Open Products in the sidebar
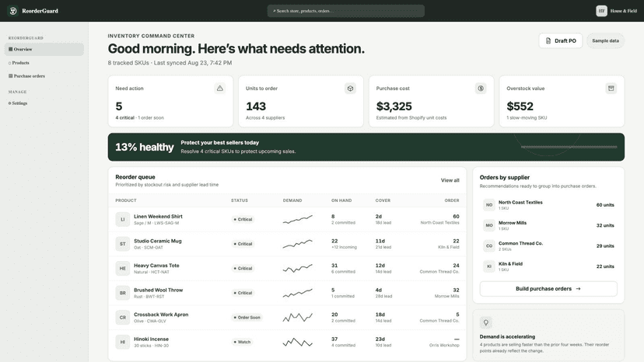Image resolution: width=644 pixels, height=362 pixels. (x=44, y=63)
